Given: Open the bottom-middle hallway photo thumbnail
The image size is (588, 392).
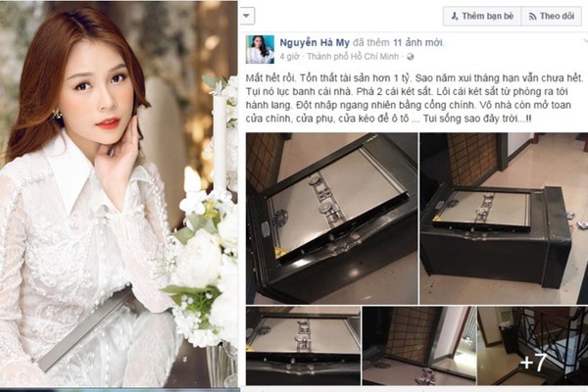Looking at the screenshot, I should [x=418, y=346].
